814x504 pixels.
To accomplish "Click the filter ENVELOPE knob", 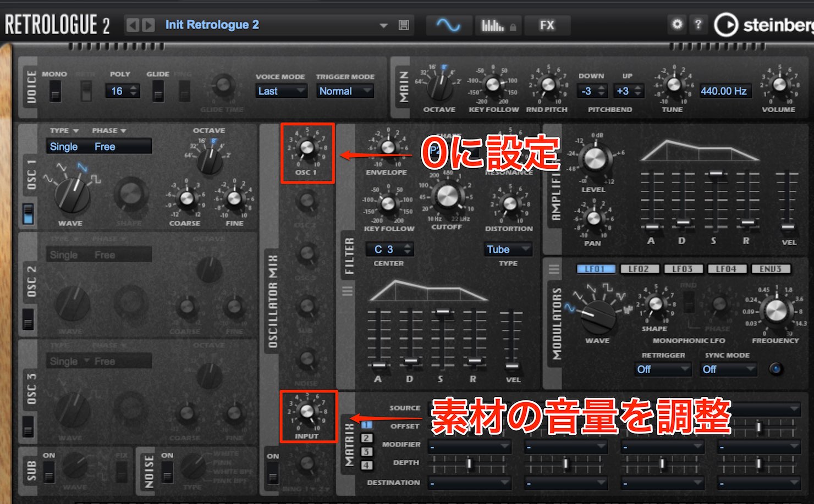I will (388, 147).
